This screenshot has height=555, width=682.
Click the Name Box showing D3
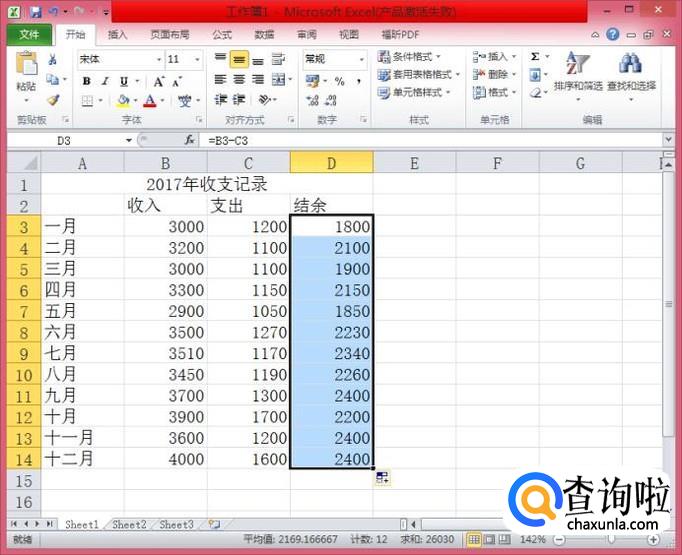64,140
